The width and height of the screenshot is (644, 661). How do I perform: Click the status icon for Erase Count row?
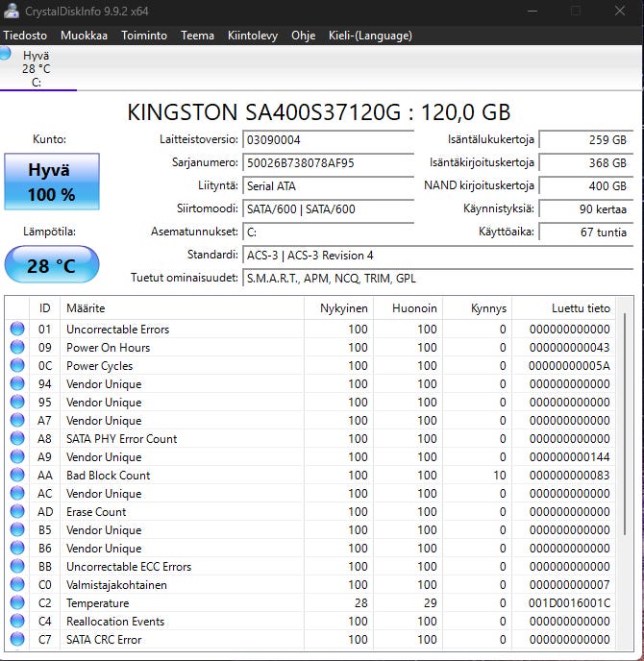coord(17,511)
